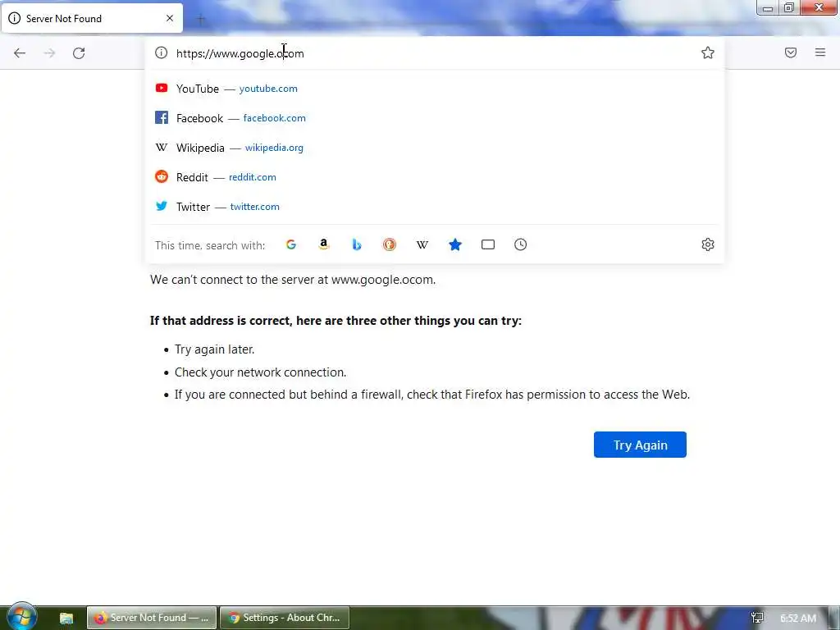Switch to Server Not Found Firefox taskbar button
Screen dimensions: 840x630
[152, 618]
